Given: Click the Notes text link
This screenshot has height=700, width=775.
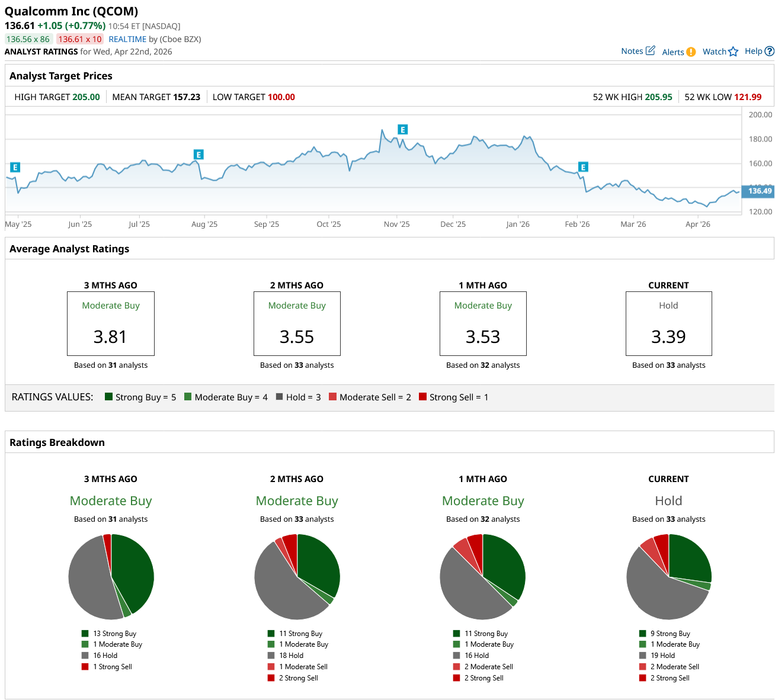Looking at the screenshot, I should [632, 51].
